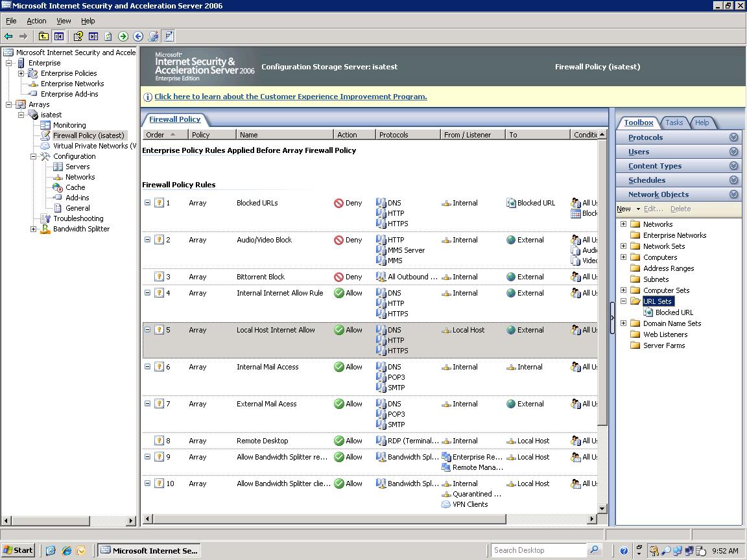
Task: Open the Customer Experience Improvement Program link
Action: pyautogui.click(x=290, y=97)
